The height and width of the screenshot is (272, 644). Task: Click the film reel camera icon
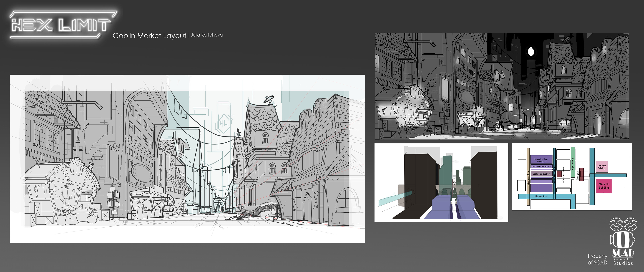pos(623,233)
